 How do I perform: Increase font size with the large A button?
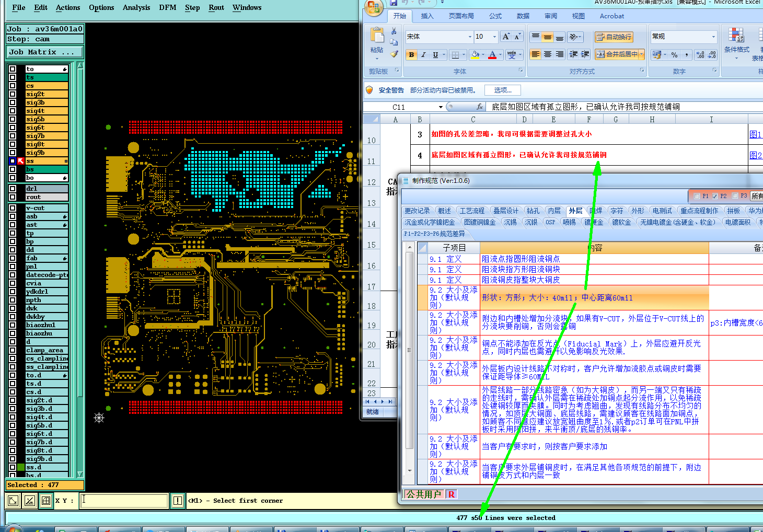tap(505, 37)
